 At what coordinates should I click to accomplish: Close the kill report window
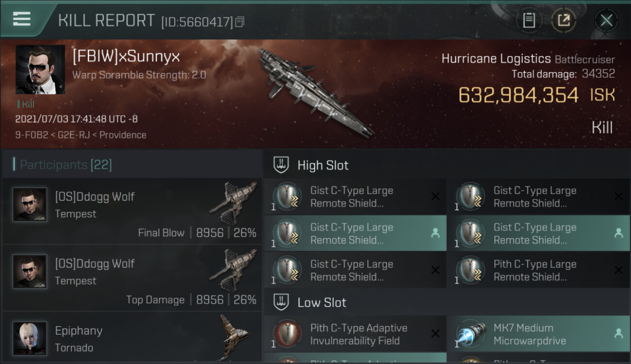coord(606,20)
